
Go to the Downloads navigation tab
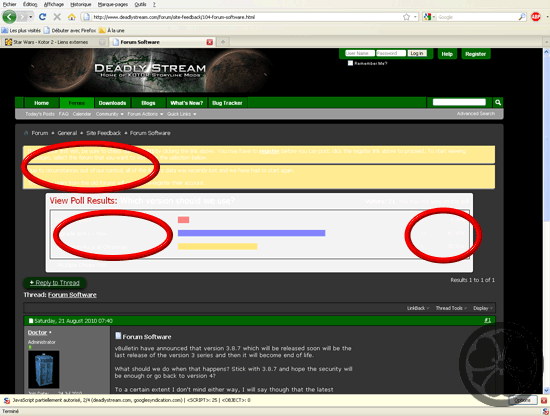point(112,103)
